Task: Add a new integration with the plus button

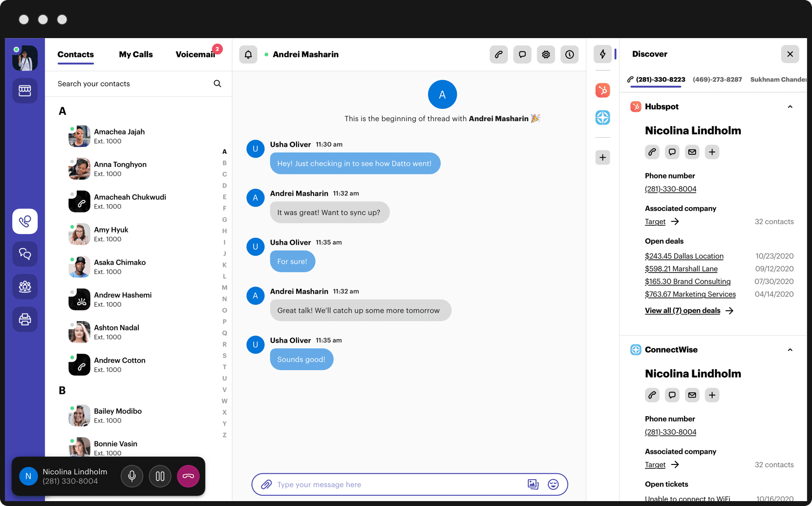Action: click(x=602, y=157)
